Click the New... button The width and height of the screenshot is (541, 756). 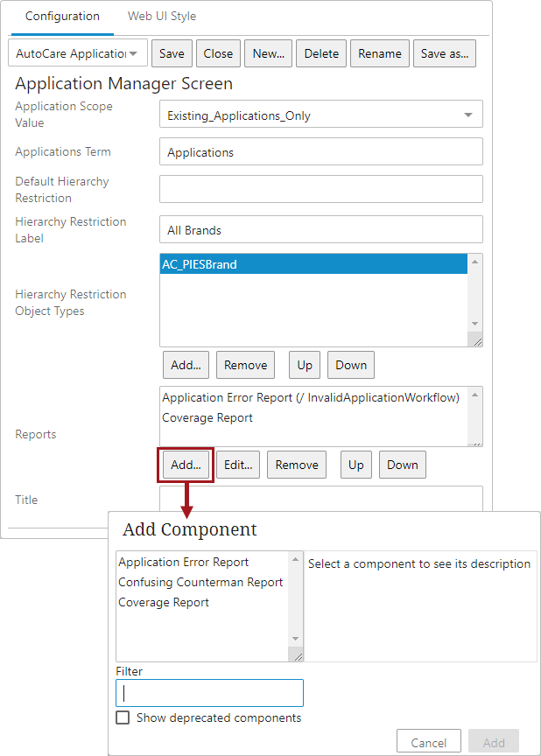(x=268, y=53)
